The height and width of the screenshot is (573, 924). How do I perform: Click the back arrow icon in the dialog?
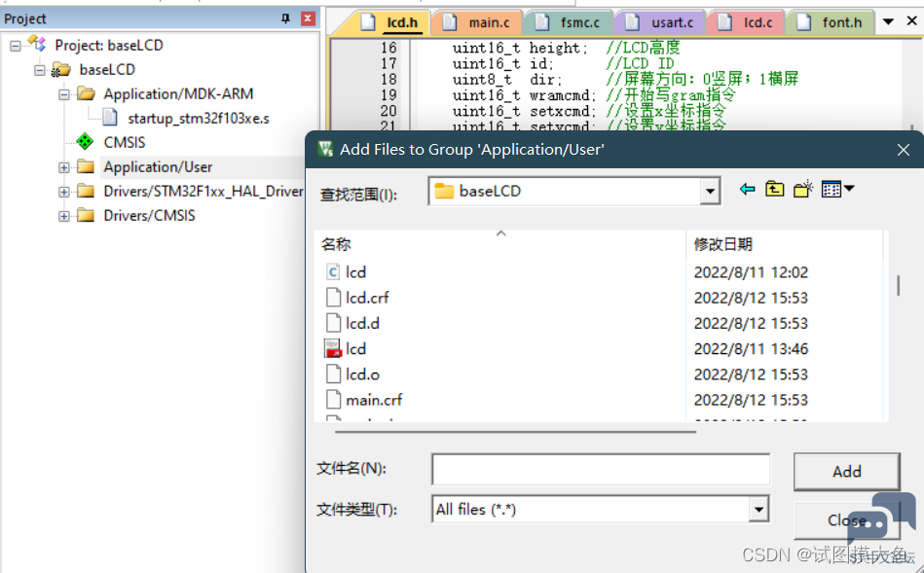pos(747,190)
